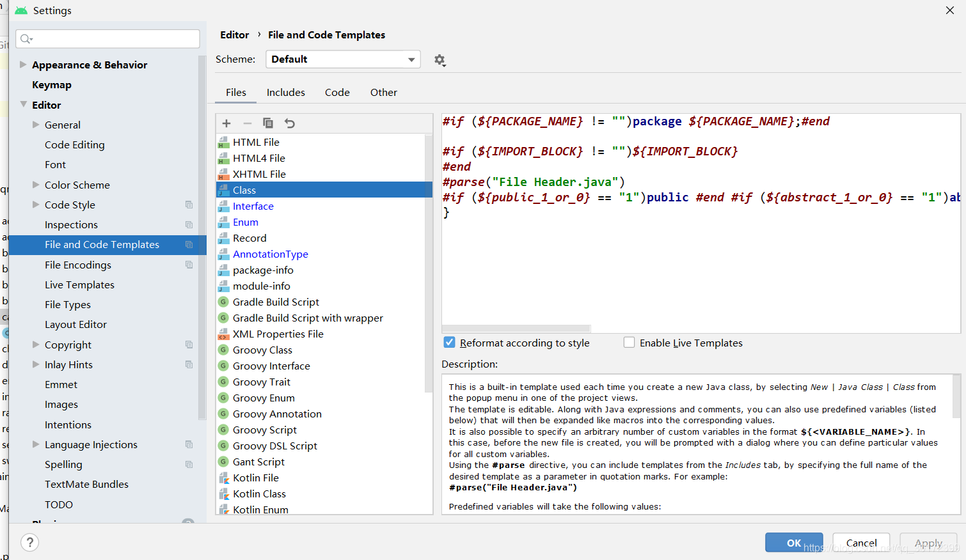Click the Kotlin Class icon

[223, 494]
